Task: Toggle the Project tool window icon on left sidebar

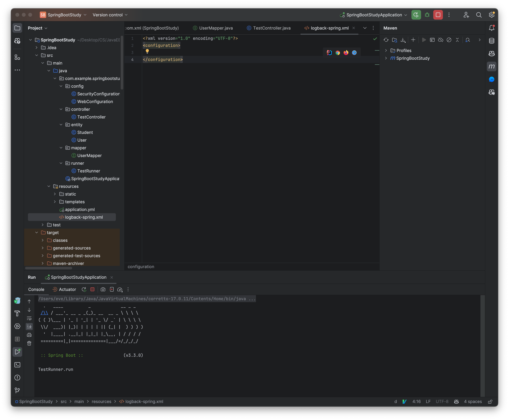Action: [x=17, y=28]
